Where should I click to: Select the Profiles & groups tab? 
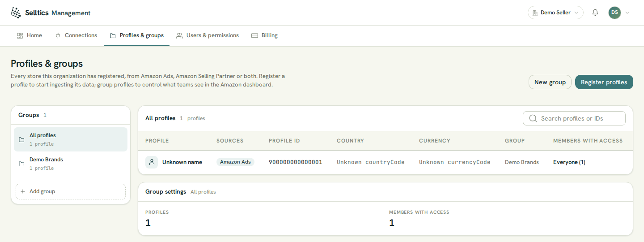[136, 35]
